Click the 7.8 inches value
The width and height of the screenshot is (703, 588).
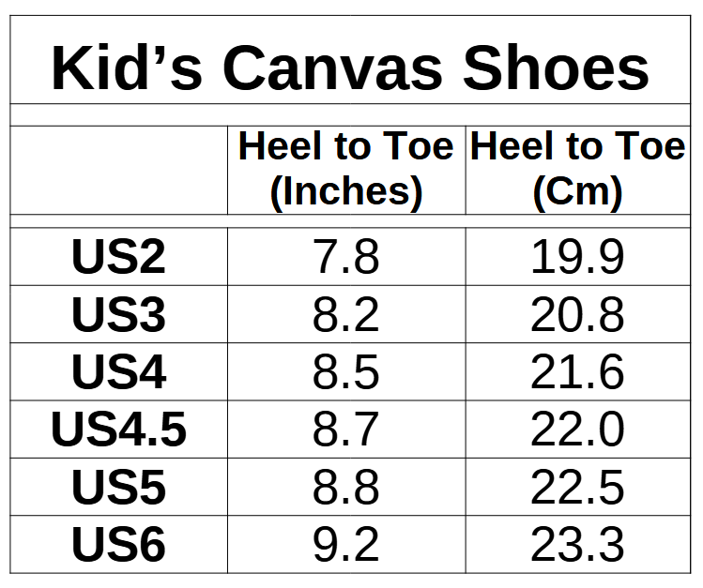tap(345, 257)
